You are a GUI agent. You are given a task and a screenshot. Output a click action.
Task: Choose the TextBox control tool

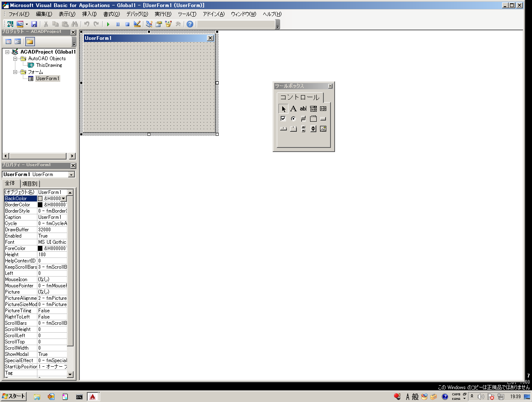point(303,109)
